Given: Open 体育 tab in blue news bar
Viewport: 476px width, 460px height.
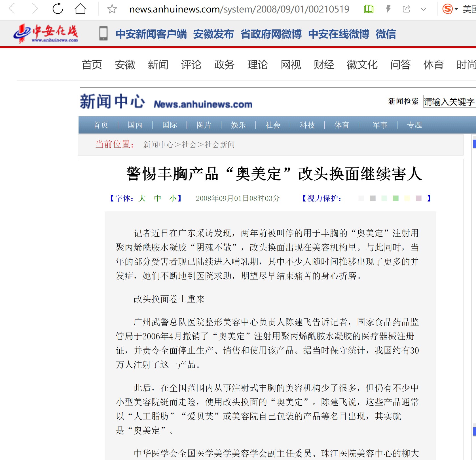Looking at the screenshot, I should coord(342,125).
